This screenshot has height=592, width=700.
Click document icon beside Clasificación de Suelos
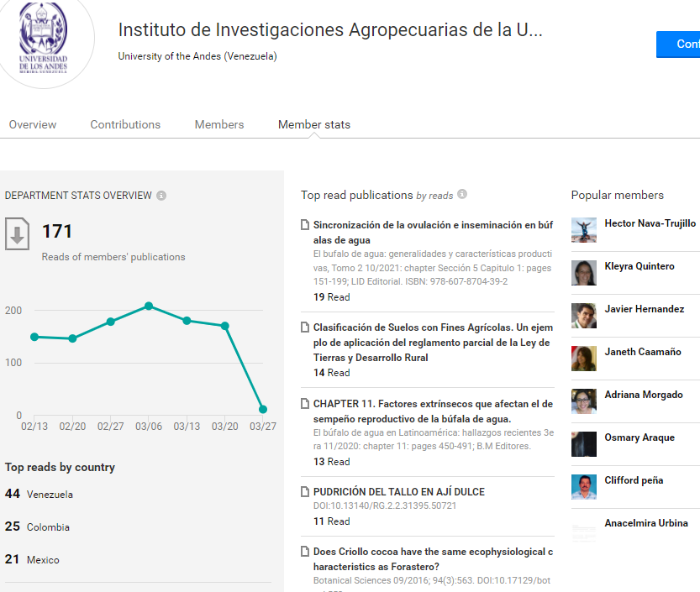click(305, 327)
